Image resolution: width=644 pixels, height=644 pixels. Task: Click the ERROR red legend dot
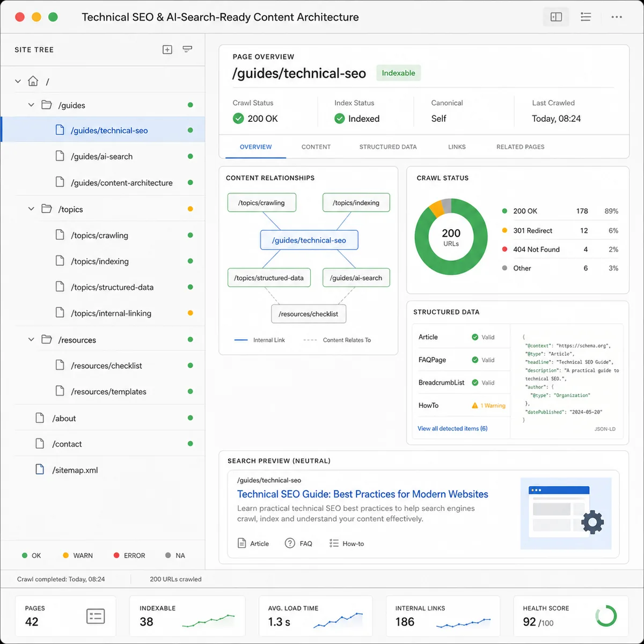click(x=116, y=555)
